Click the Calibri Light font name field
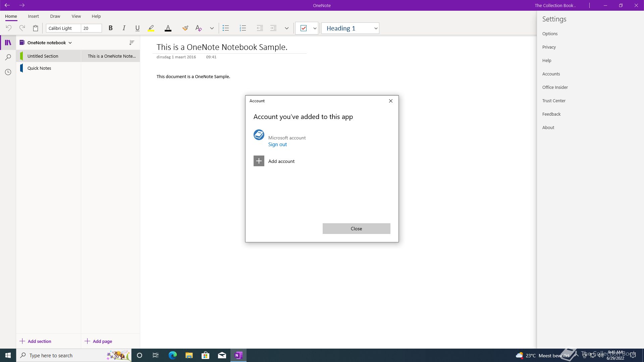The height and width of the screenshot is (362, 644). (x=63, y=28)
